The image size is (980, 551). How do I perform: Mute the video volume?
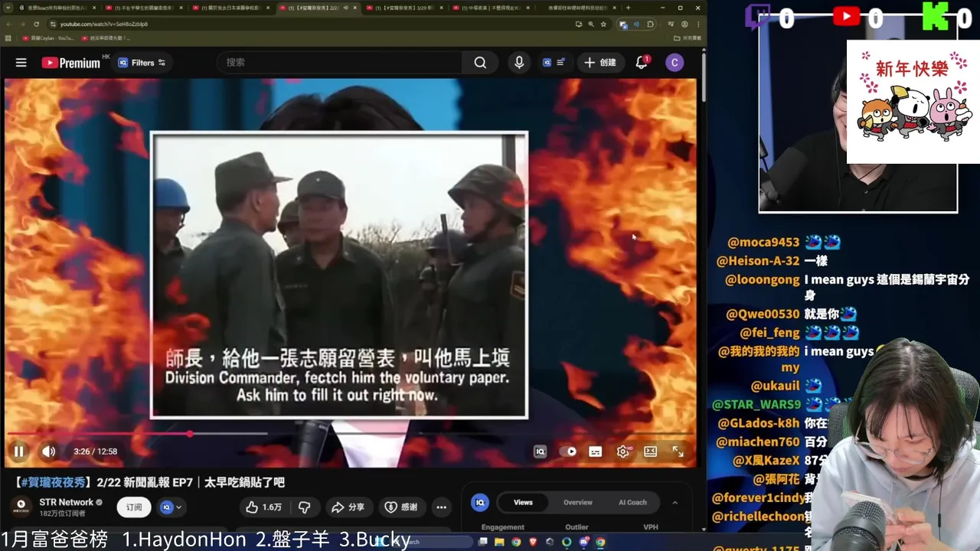pyautogui.click(x=48, y=452)
